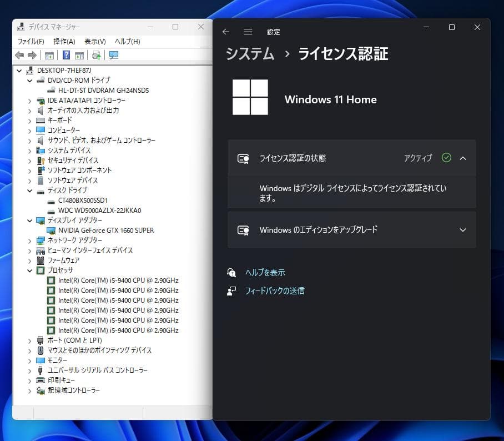Click the Help icon in Device Manager toolbar

66,55
